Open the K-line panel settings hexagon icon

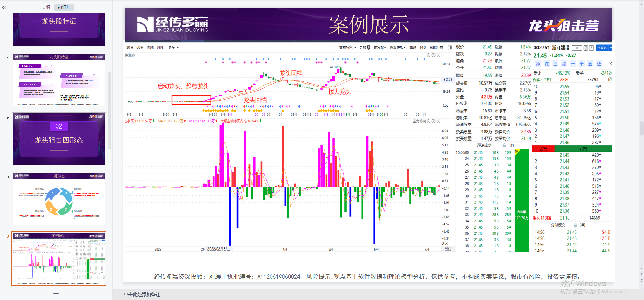coord(429,55)
